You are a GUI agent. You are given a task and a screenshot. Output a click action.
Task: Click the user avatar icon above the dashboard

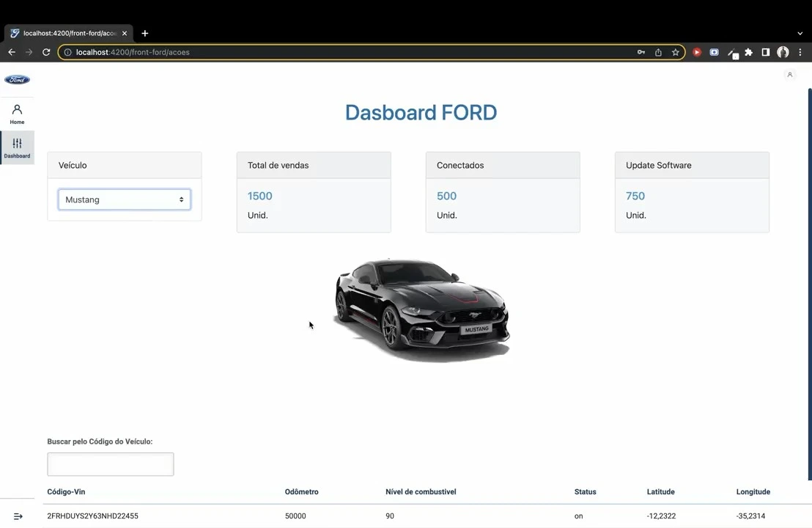789,74
